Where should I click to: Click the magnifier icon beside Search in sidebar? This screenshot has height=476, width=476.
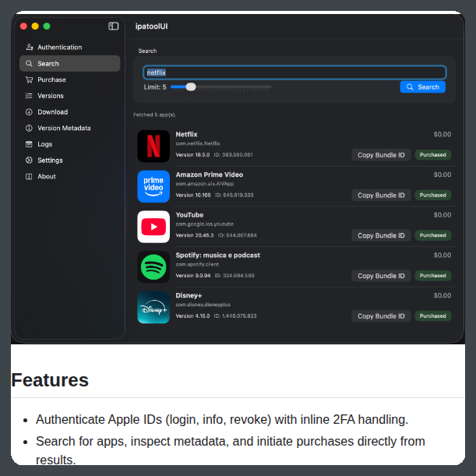[x=29, y=63]
